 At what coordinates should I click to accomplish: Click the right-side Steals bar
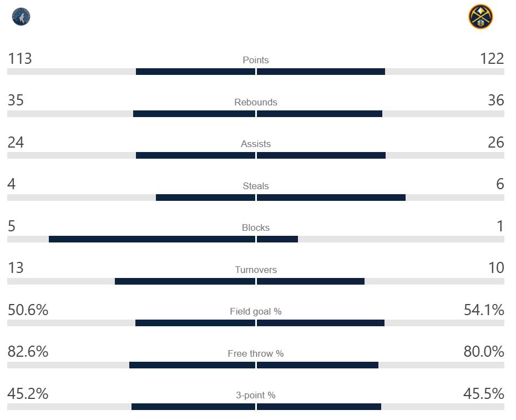pyautogui.click(x=331, y=198)
